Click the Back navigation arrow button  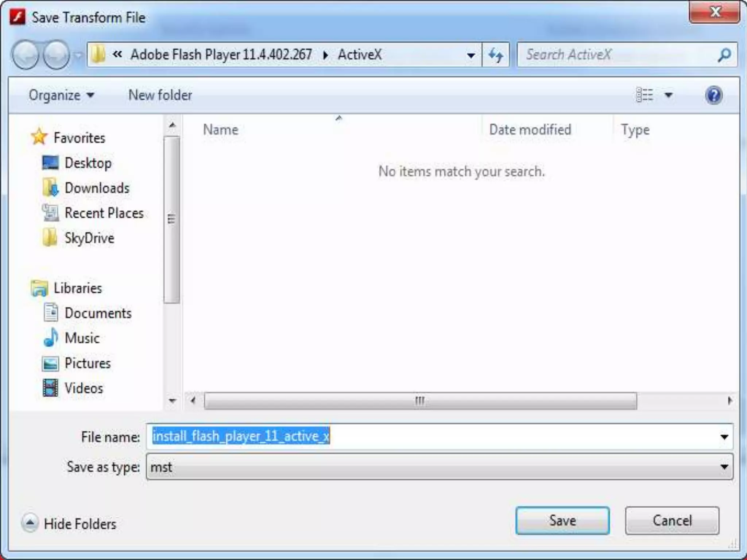(26, 55)
